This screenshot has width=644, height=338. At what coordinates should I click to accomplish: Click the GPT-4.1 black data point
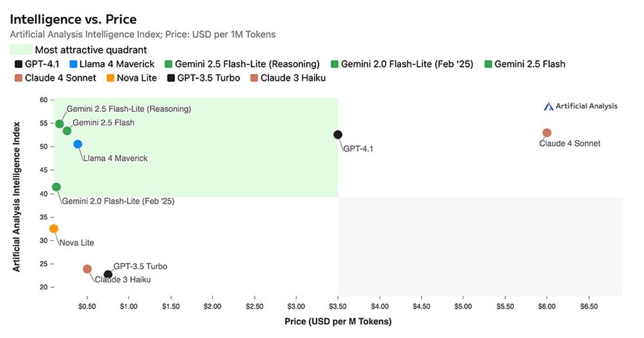[338, 134]
